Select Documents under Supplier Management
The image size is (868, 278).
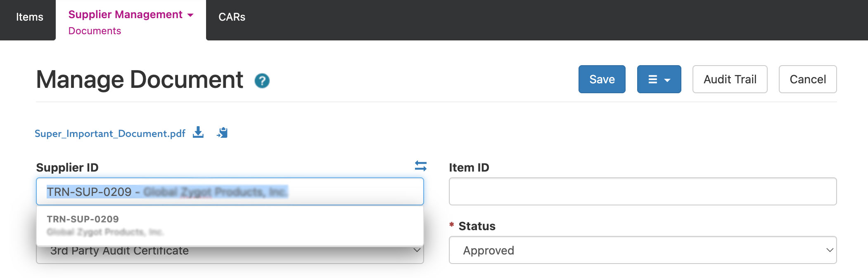pyautogui.click(x=95, y=31)
